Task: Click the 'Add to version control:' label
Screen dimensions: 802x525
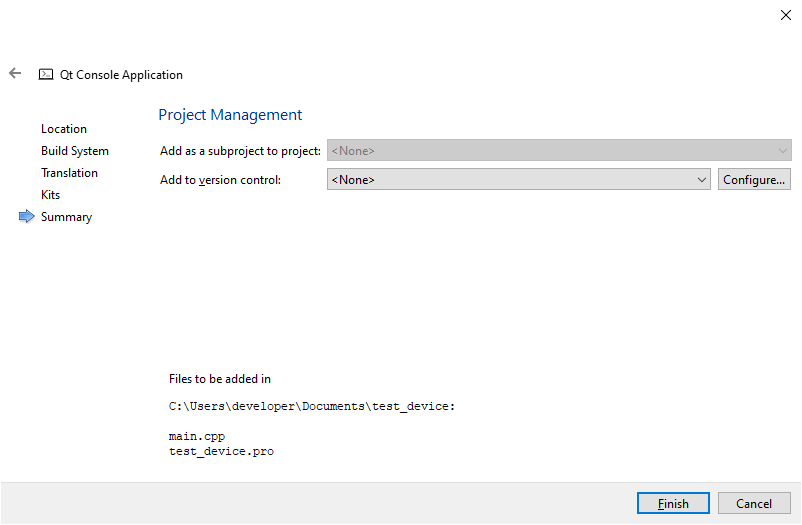Action: (x=220, y=180)
